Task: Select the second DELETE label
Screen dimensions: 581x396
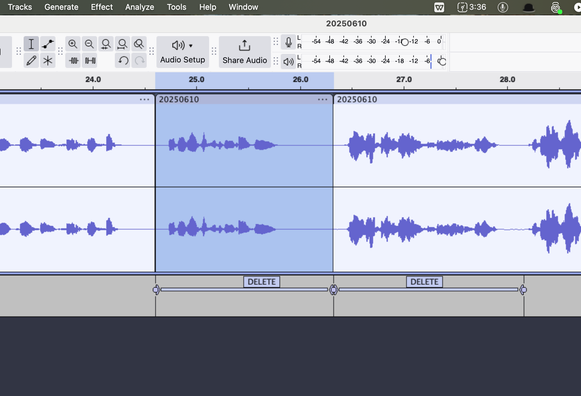Action: 424,282
